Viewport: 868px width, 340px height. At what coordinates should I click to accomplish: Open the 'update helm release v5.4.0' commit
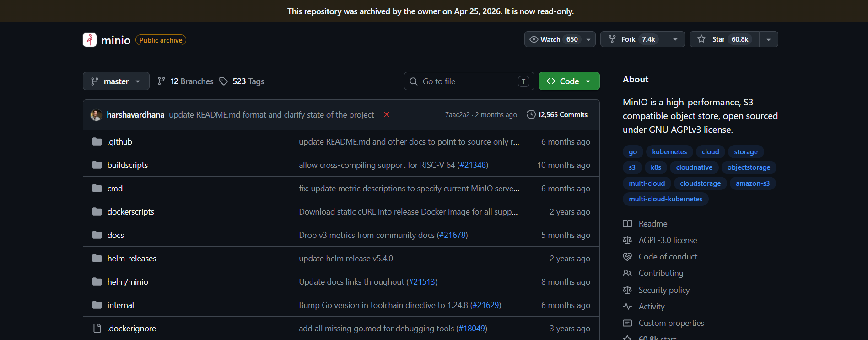click(346, 259)
